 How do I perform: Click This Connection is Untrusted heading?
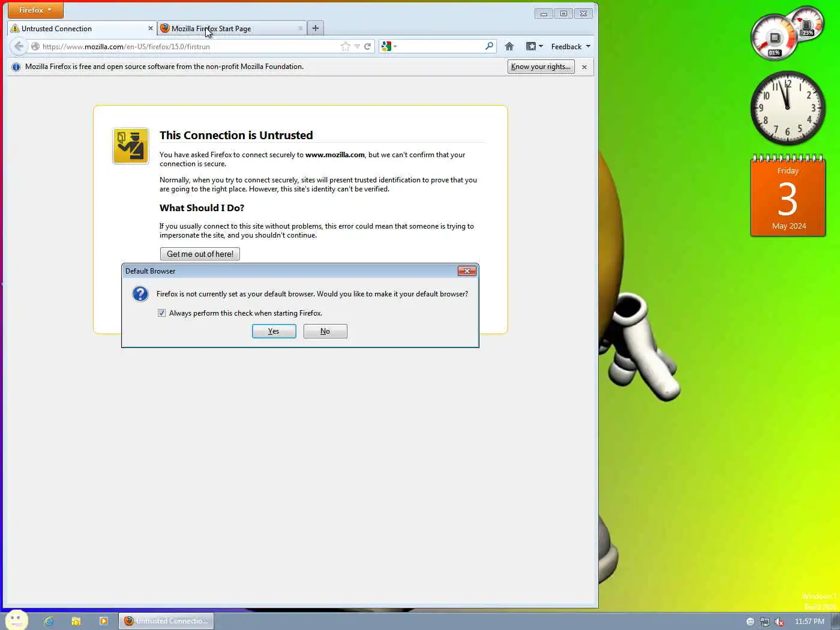coord(236,136)
